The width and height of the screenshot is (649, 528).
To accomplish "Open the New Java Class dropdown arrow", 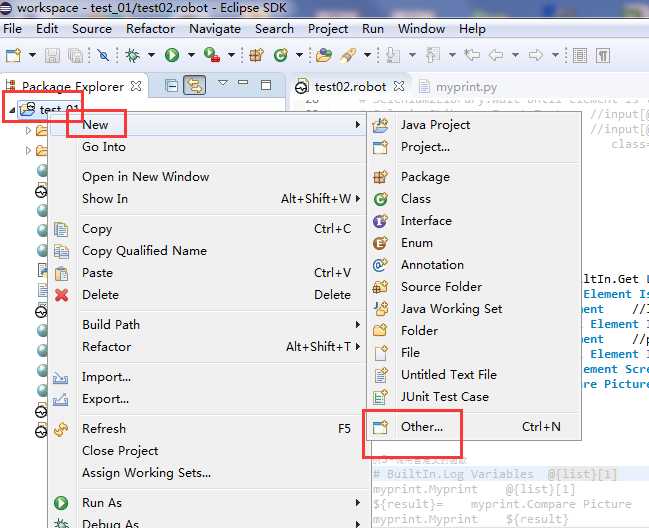I will tap(299, 55).
